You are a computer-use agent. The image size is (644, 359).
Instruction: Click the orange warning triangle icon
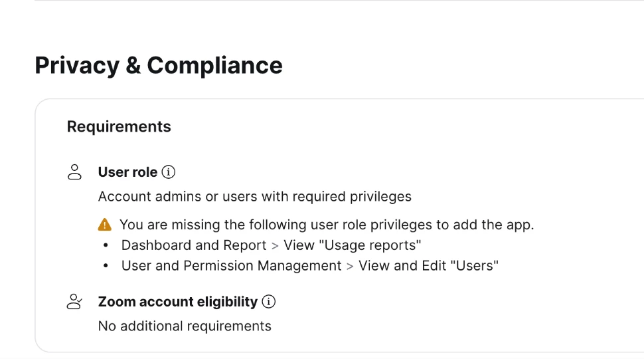pyautogui.click(x=105, y=225)
